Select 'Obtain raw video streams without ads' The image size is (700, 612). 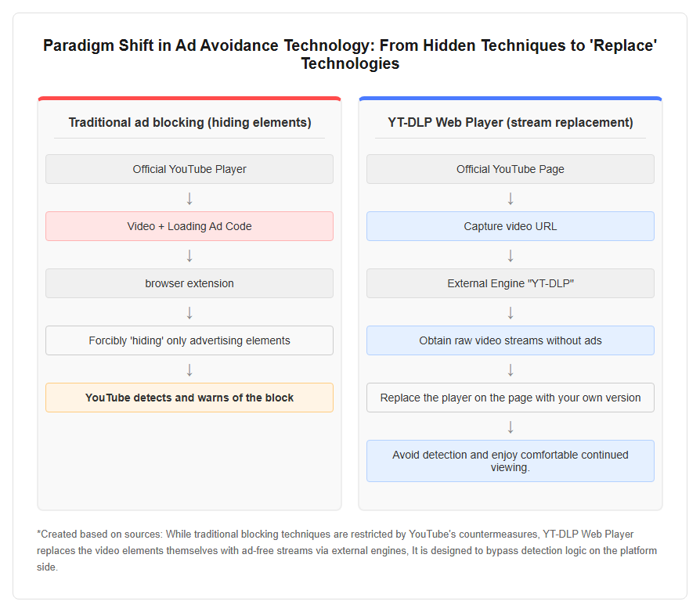point(511,340)
